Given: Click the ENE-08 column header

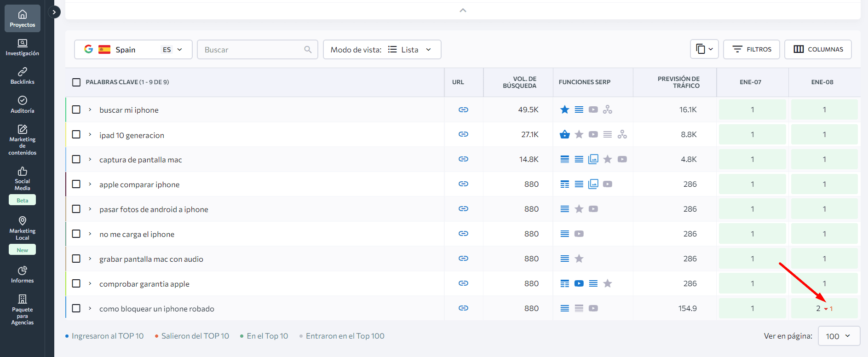Looking at the screenshot, I should 822,82.
